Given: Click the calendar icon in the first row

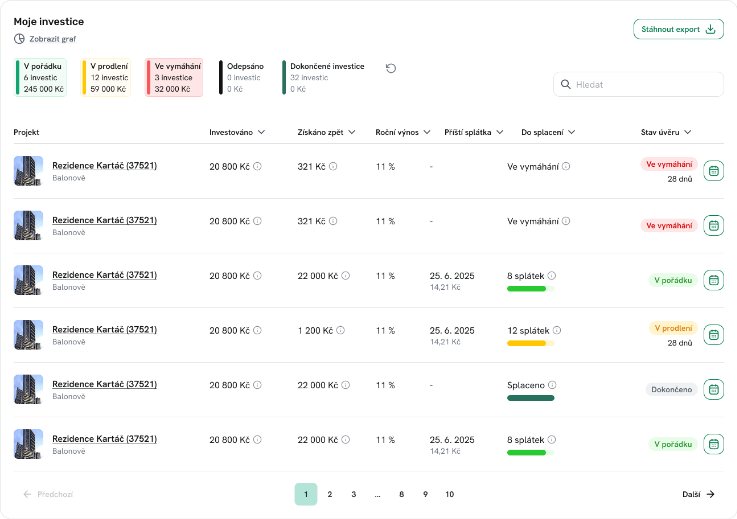Looking at the screenshot, I should pos(713,171).
